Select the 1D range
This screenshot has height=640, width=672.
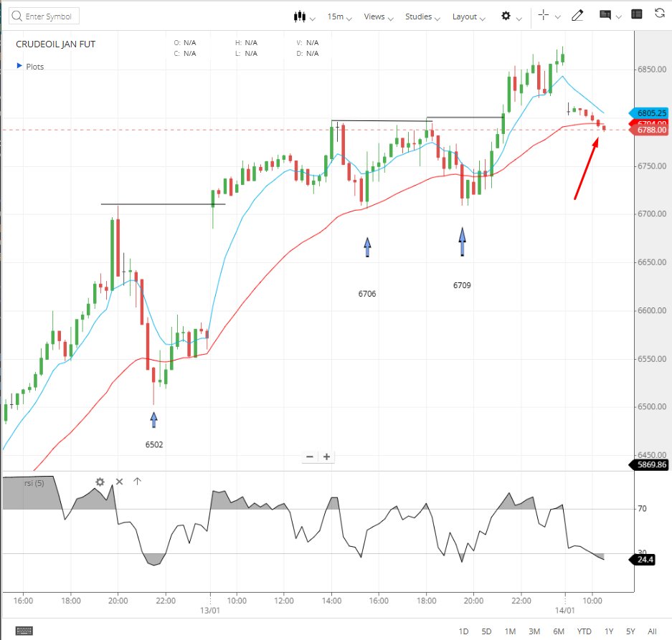[463, 631]
